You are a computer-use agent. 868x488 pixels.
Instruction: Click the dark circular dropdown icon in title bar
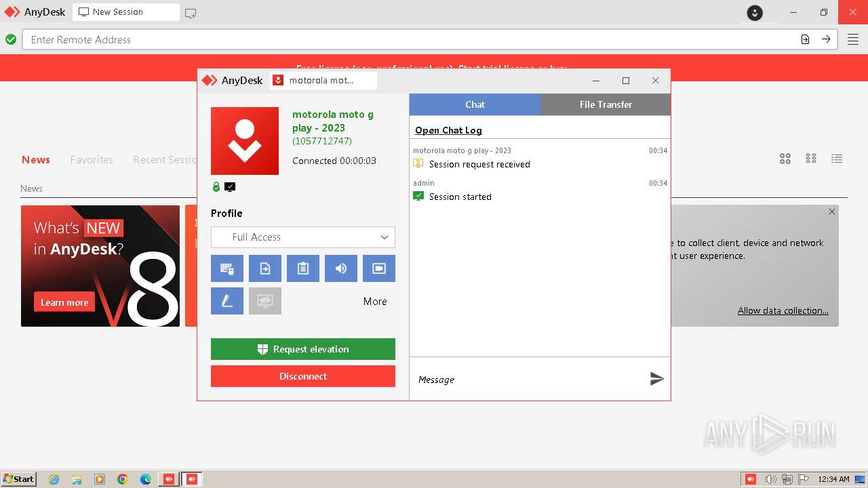(x=755, y=12)
